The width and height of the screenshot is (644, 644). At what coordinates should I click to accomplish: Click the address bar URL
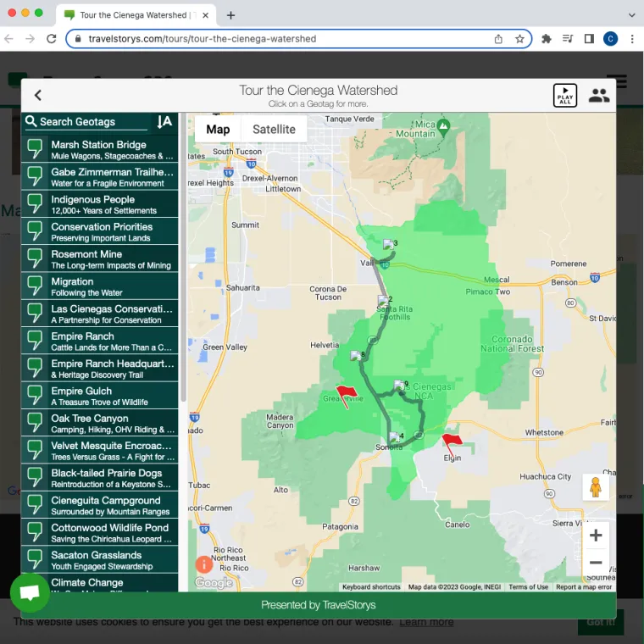click(x=202, y=39)
